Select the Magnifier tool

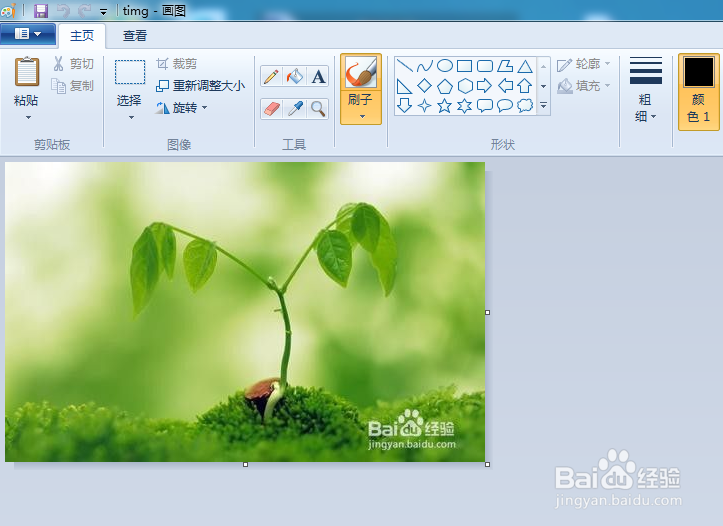point(318,109)
